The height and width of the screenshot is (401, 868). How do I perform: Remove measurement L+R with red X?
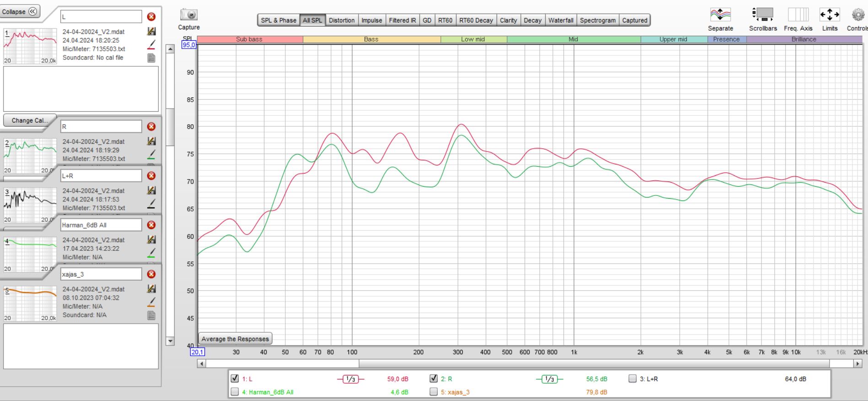click(x=151, y=176)
